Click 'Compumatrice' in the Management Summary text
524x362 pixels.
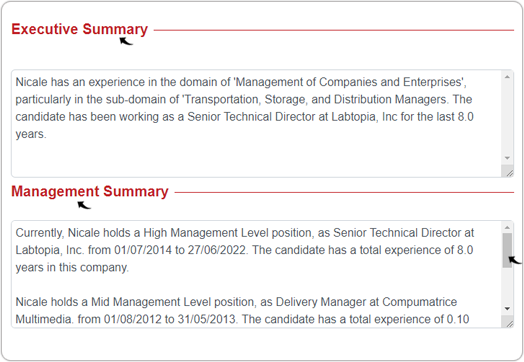[x=419, y=302]
